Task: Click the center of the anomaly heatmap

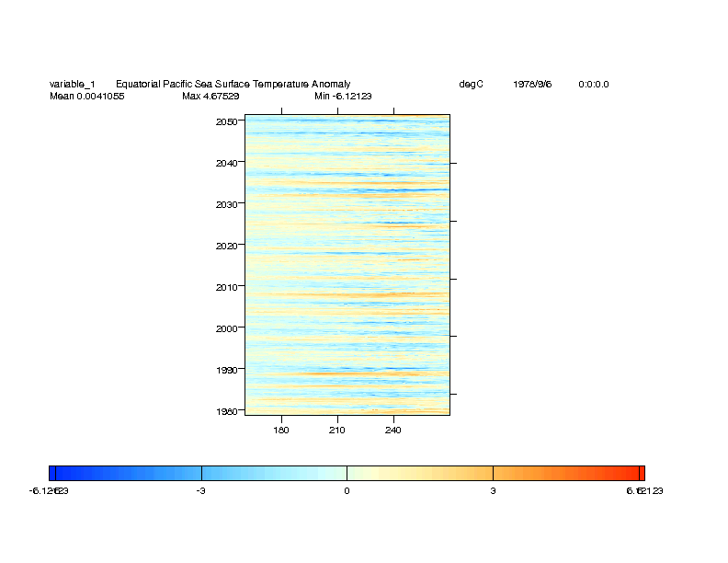Action: [347, 265]
